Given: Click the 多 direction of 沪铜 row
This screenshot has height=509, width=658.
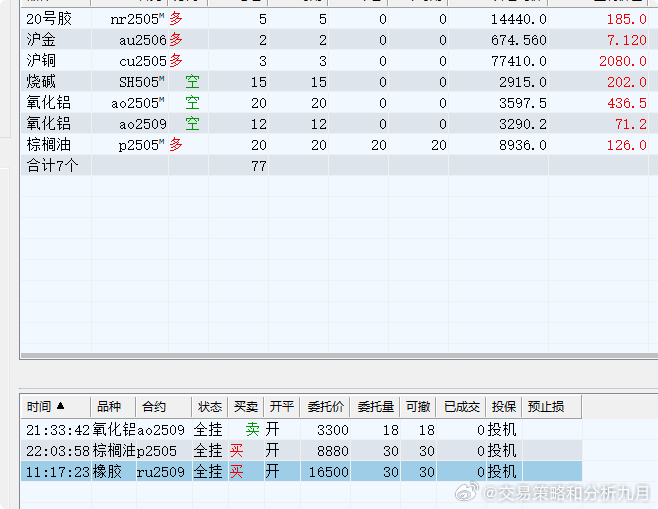Looking at the screenshot, I should point(176,60).
